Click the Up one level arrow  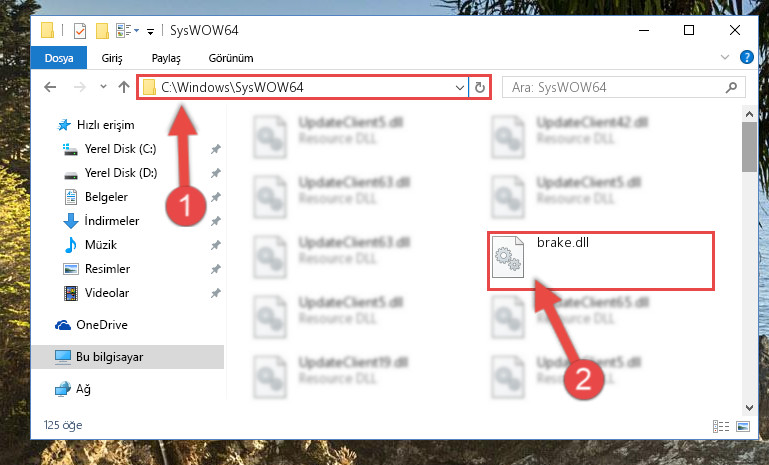(124, 87)
